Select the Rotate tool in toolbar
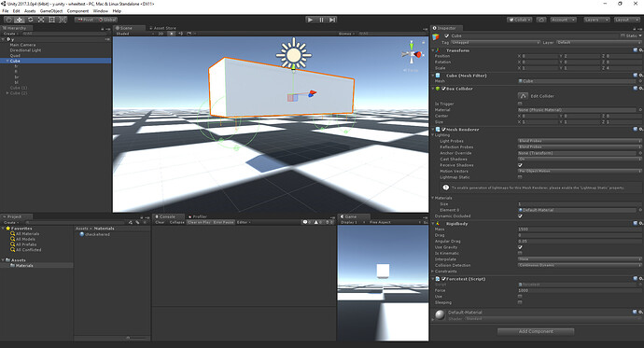 point(31,20)
